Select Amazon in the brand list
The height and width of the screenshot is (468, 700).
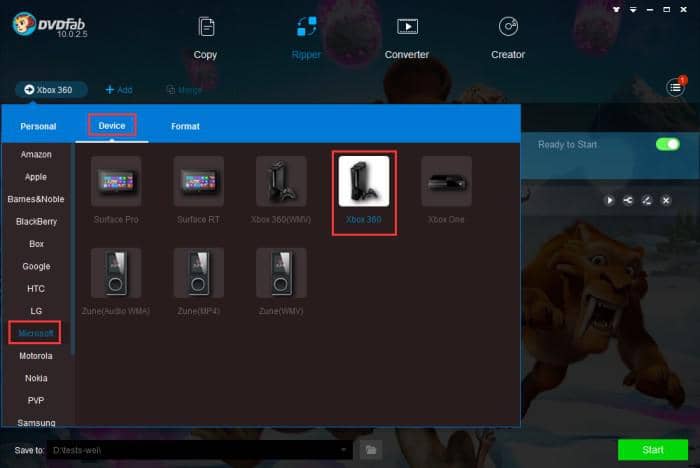(x=36, y=155)
